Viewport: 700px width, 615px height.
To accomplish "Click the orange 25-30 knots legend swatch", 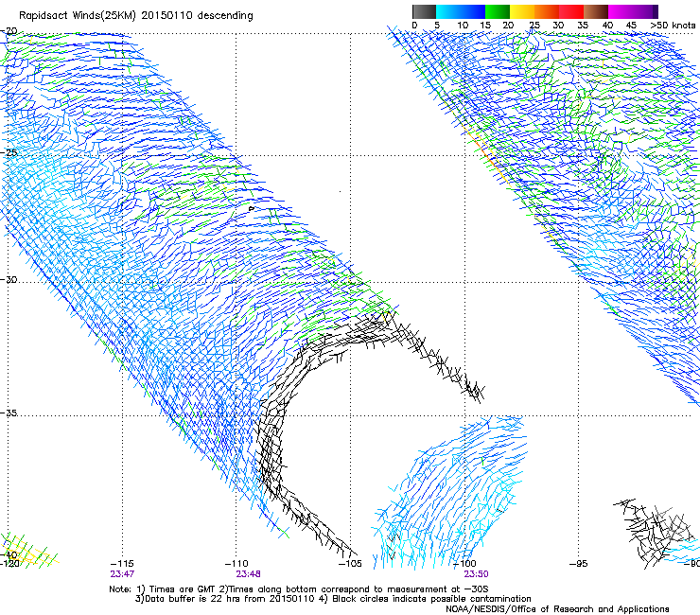I will click(x=547, y=11).
